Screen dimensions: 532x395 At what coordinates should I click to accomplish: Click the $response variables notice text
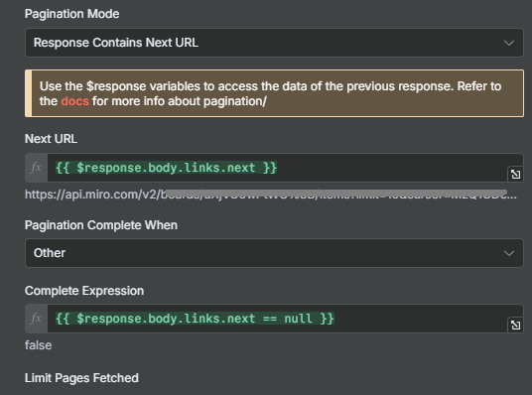pyautogui.click(x=270, y=93)
